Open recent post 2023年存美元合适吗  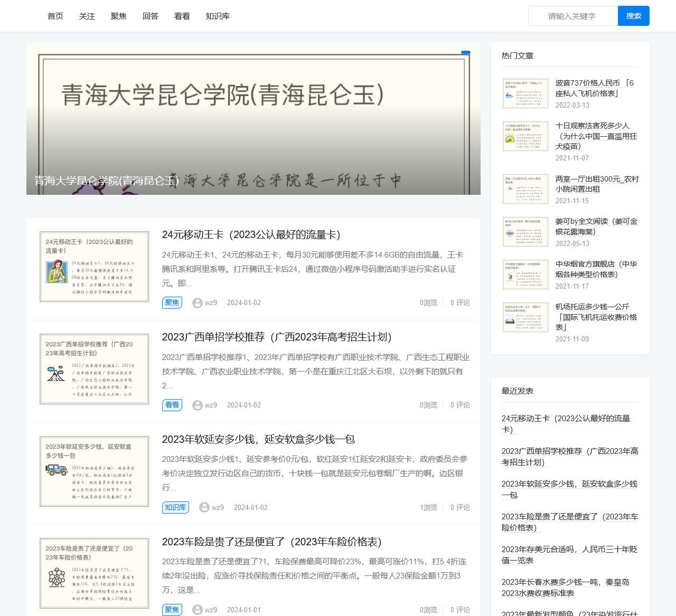pyautogui.click(x=569, y=555)
